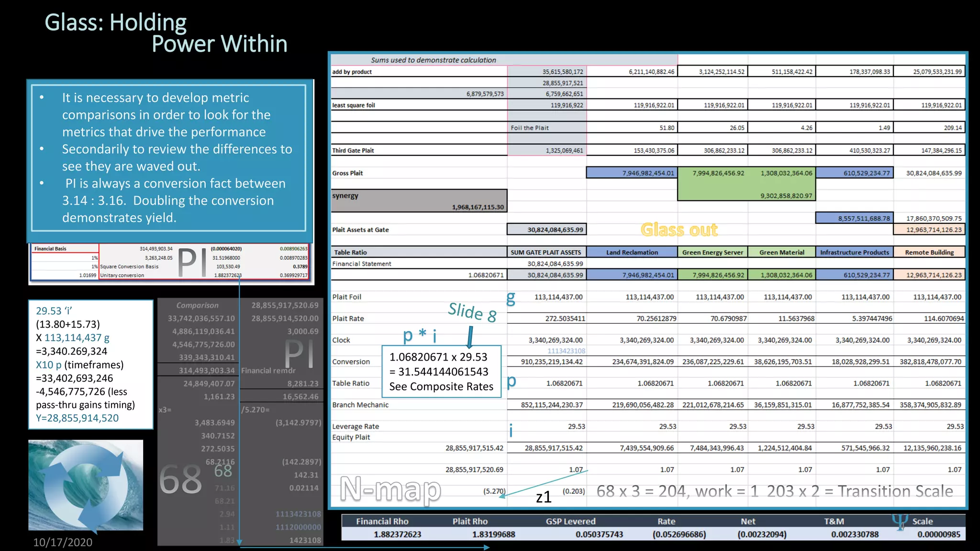Click the 10/17/2020 date text
This screenshot has height=551, width=980.
coord(63,542)
